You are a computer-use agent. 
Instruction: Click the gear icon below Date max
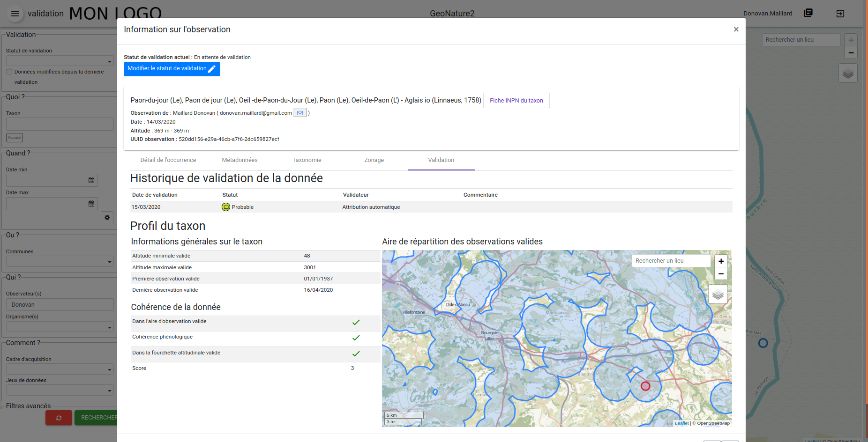(107, 218)
